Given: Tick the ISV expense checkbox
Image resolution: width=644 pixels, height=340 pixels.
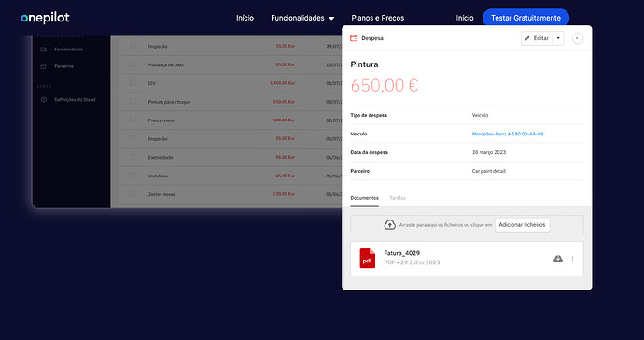Looking at the screenshot, I should click(133, 82).
